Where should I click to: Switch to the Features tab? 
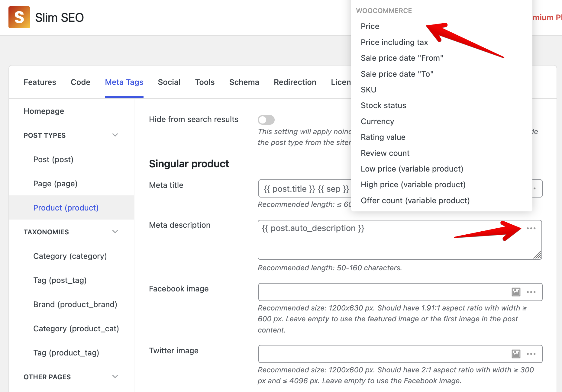pyautogui.click(x=40, y=82)
